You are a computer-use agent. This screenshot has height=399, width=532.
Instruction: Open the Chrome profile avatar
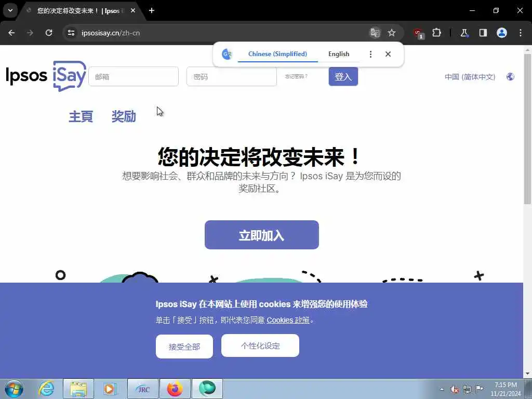click(502, 33)
